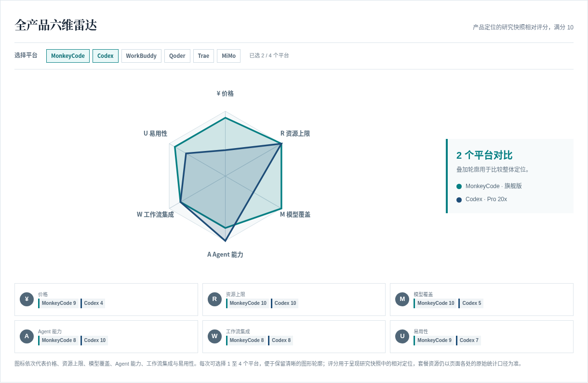Screen dimensions: 588x383
Task: Click the 'R 资源上限' radar axis label
Action: (295, 134)
